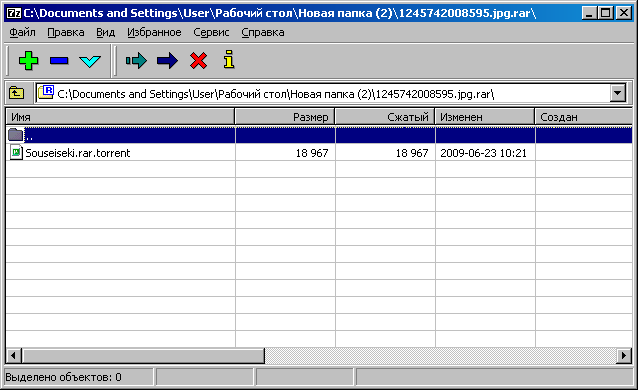Sort by the Размер column header
638x390 pixels.
point(285,117)
